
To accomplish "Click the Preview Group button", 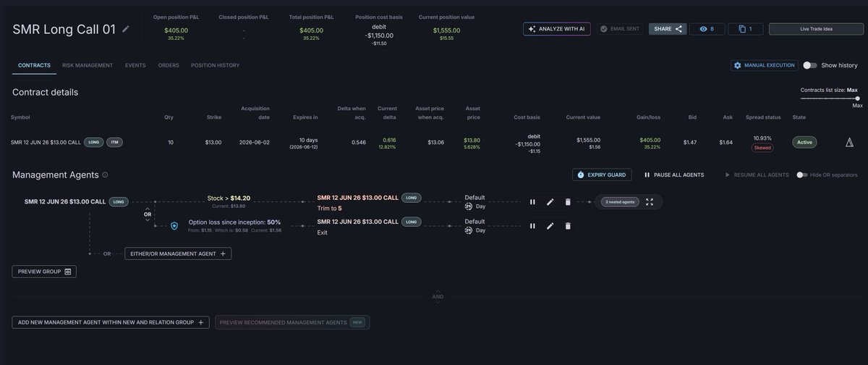I will click(x=44, y=272).
